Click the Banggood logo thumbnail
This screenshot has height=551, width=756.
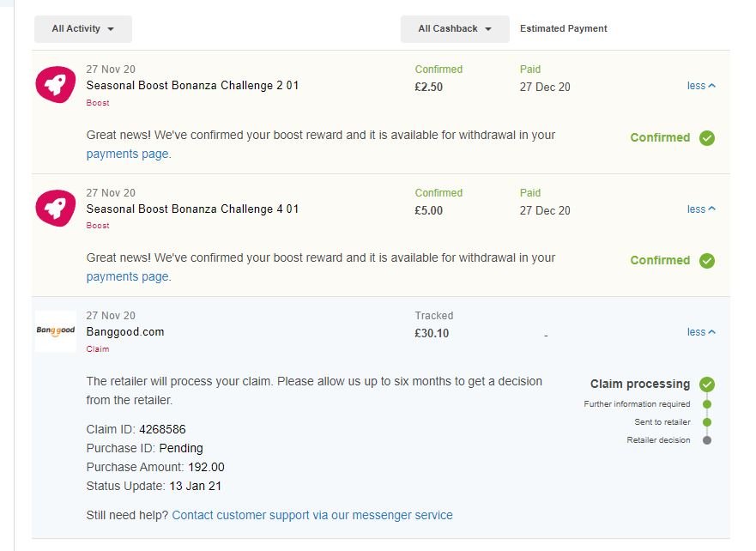coord(56,330)
